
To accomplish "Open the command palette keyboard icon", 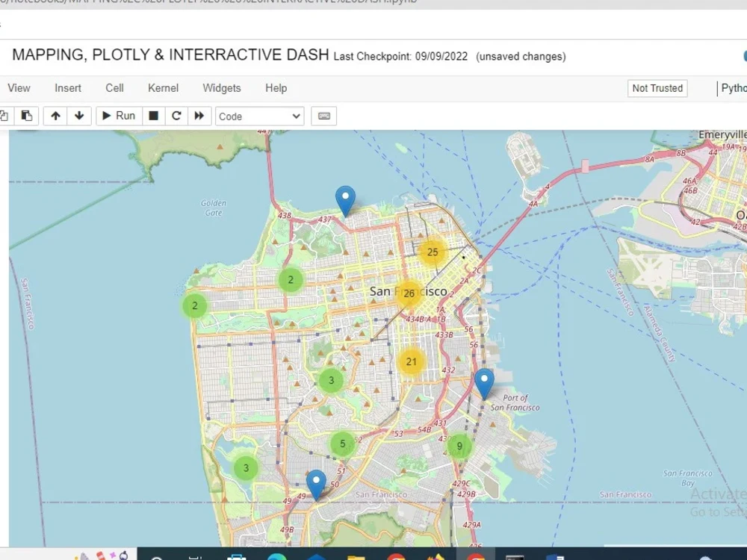I will pos(323,116).
